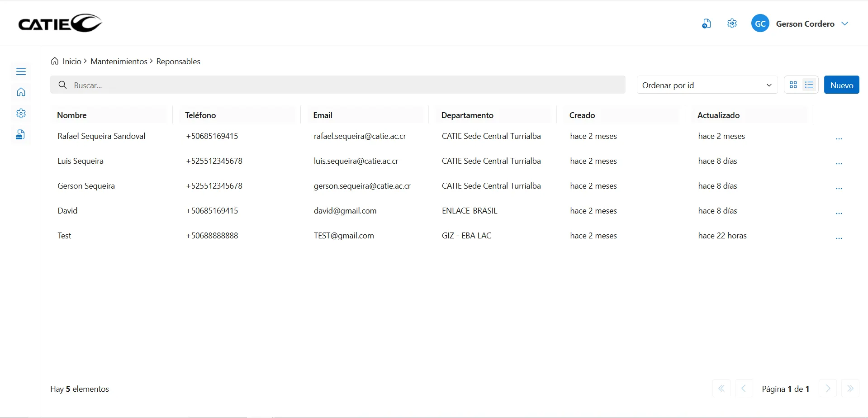This screenshot has height=418, width=868.
Task: Open row options for Test entry
Action: pos(839,238)
